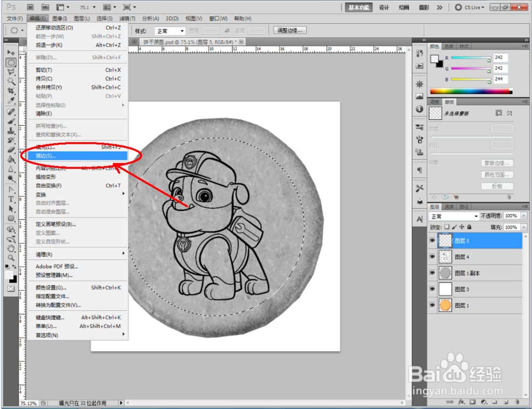
Task: Select the History Brush tool
Action: tap(11, 140)
